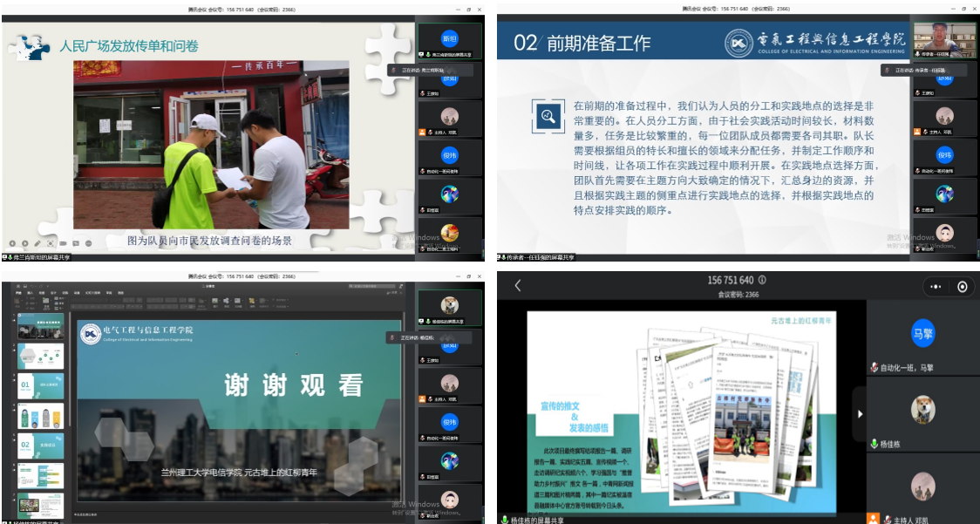
Task: Go back using the left chevron in mobile view
Action: pos(518,286)
